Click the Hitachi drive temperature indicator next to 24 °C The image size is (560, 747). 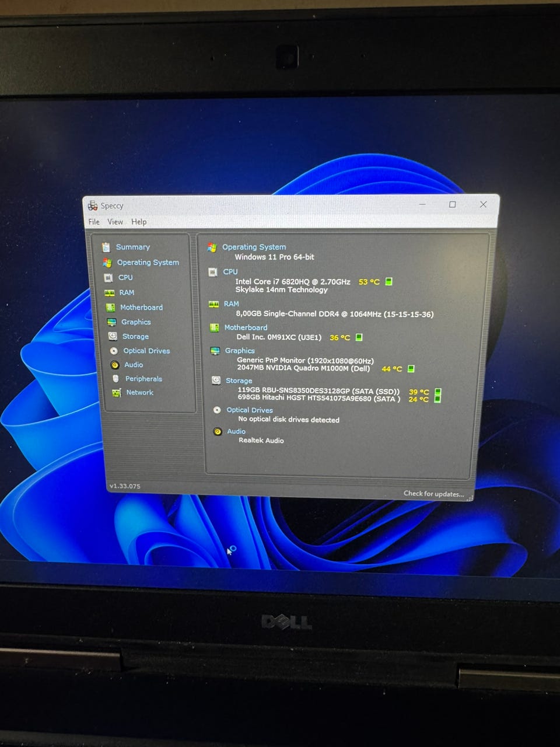(437, 399)
